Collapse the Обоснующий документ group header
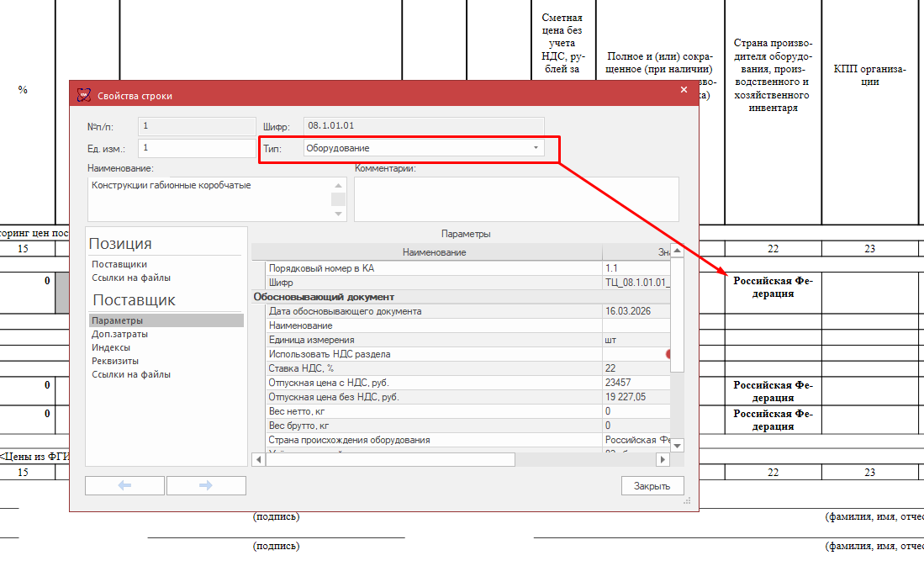 [324, 297]
